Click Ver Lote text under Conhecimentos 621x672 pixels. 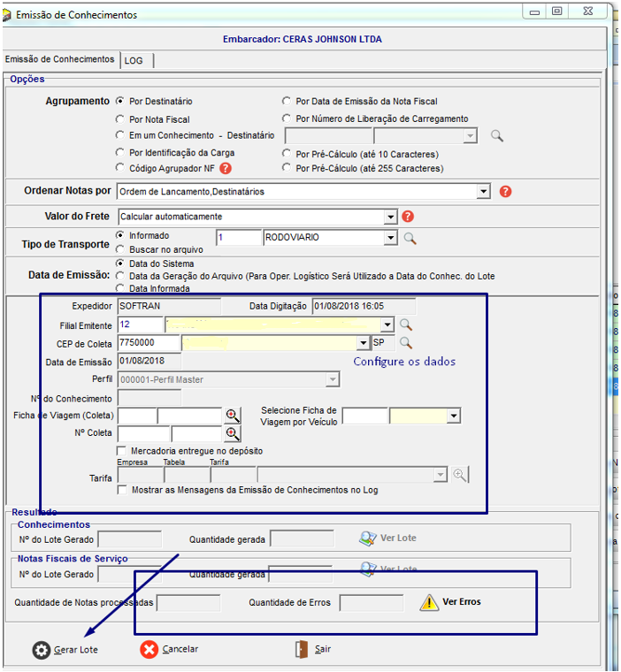(398, 538)
